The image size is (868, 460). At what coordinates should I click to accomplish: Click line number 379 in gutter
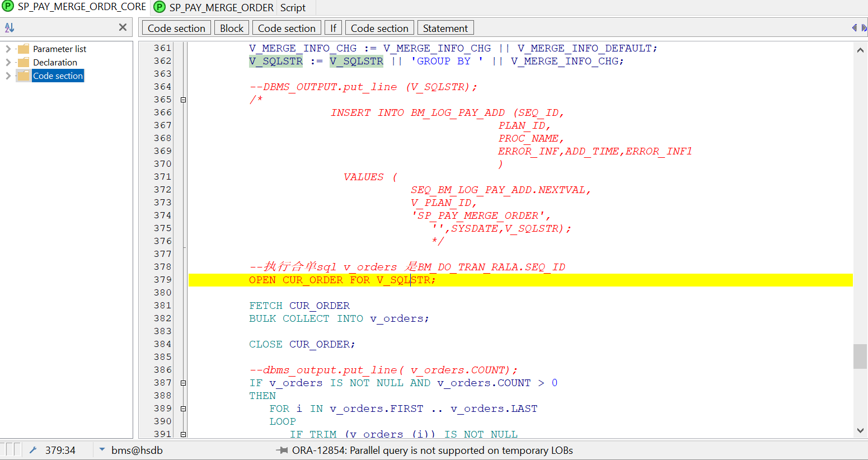coord(163,280)
